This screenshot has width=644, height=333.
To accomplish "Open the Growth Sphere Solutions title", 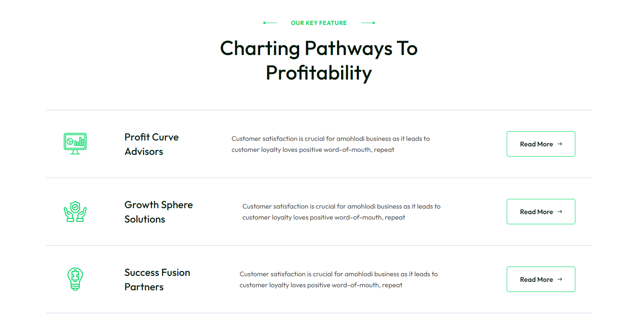I will [158, 212].
